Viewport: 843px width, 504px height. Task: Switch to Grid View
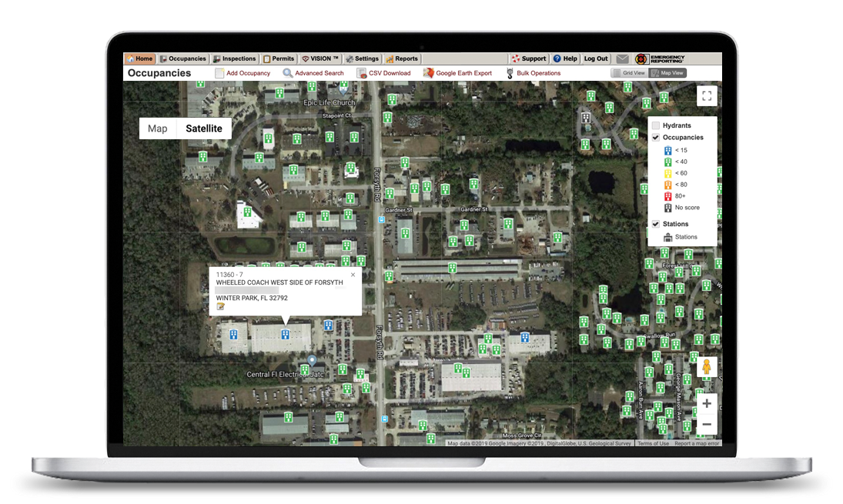click(x=629, y=73)
